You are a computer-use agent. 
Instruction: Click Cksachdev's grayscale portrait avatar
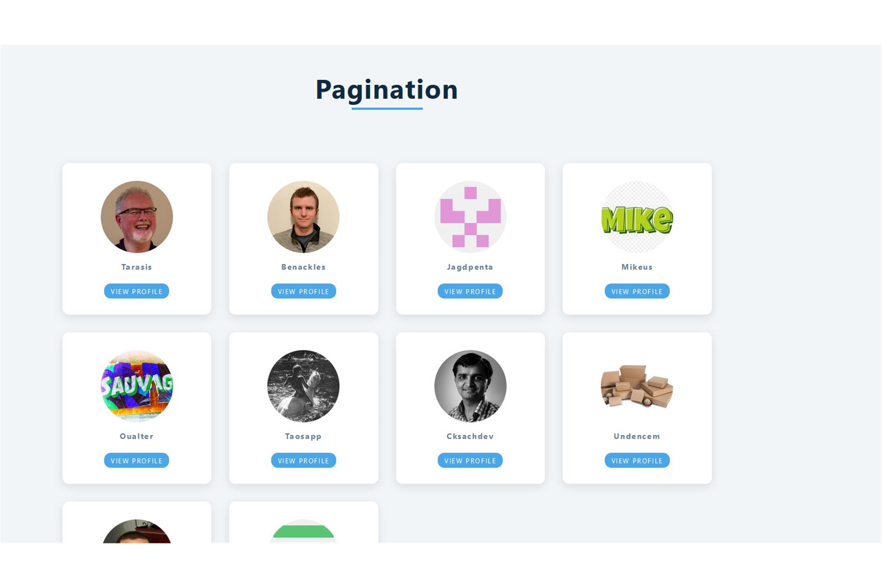tap(470, 386)
